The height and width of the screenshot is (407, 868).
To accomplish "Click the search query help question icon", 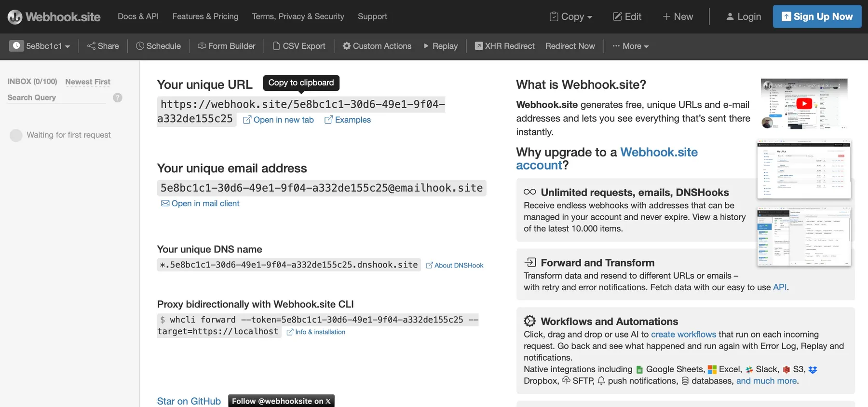I will point(118,98).
